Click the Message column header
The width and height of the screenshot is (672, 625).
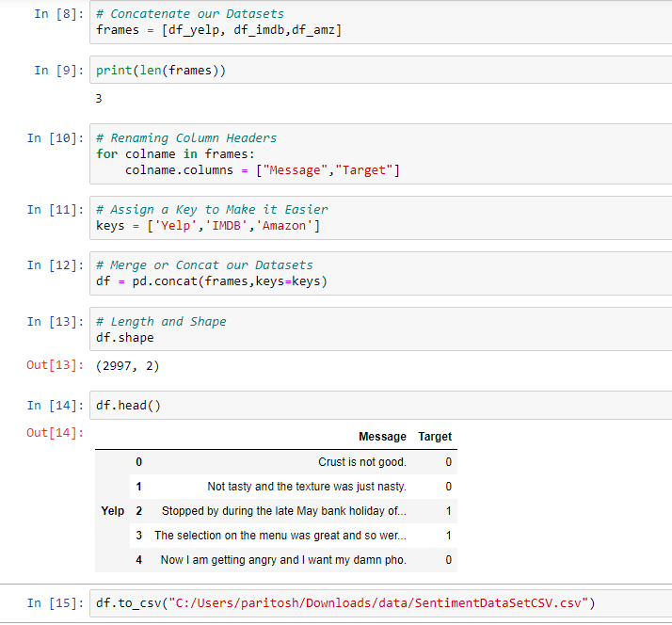(382, 437)
